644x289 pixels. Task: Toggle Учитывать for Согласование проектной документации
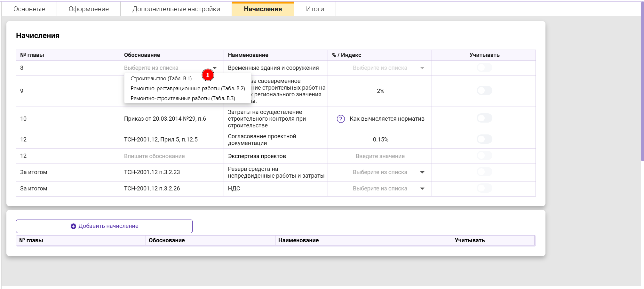click(x=484, y=139)
